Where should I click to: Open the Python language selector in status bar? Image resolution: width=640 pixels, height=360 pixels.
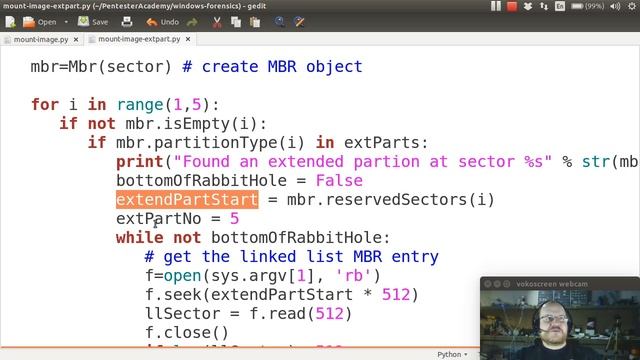[452, 354]
